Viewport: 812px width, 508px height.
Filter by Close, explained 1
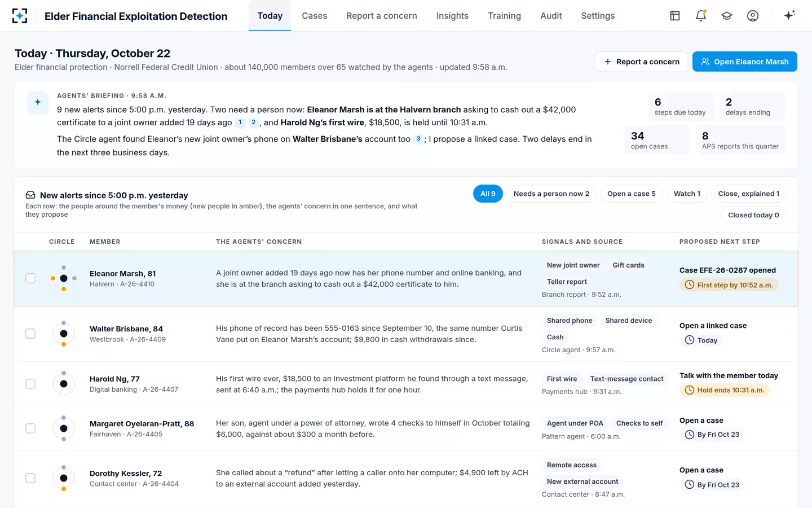click(x=749, y=194)
